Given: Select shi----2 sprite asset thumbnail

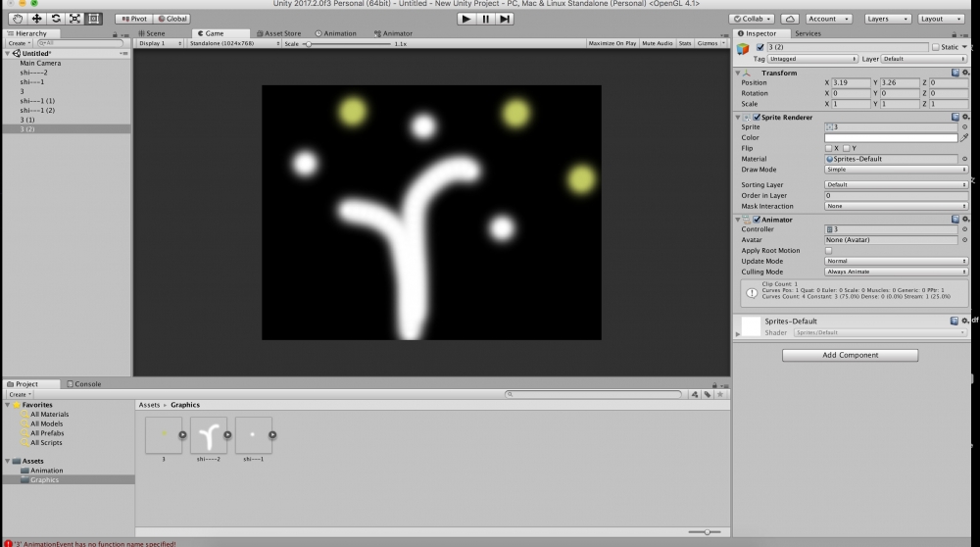Looking at the screenshot, I should (x=208, y=434).
